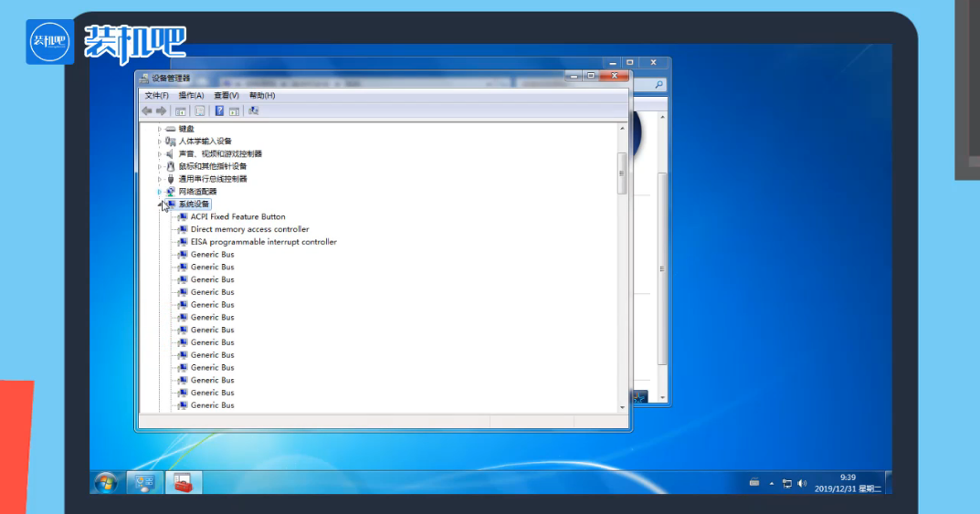Click the blue Help question mark icon

[x=219, y=111]
